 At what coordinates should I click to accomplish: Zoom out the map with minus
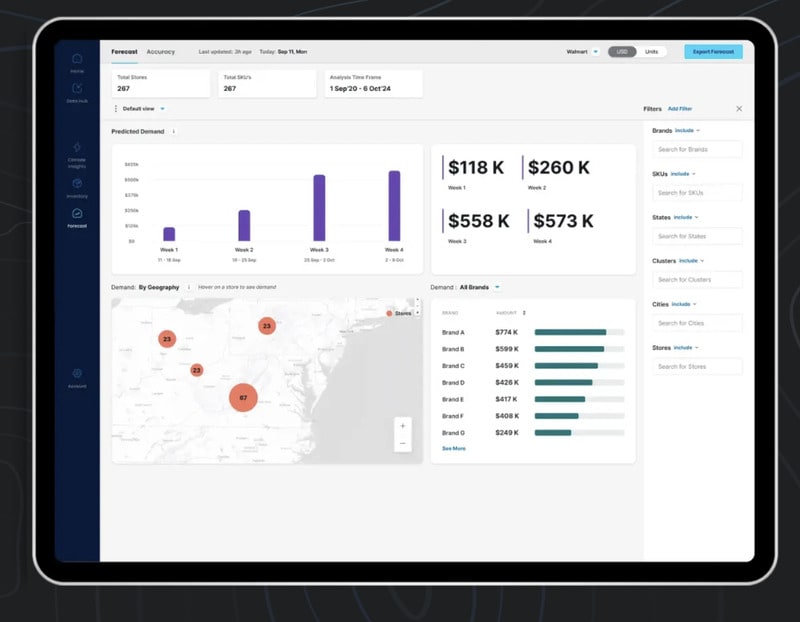403,443
